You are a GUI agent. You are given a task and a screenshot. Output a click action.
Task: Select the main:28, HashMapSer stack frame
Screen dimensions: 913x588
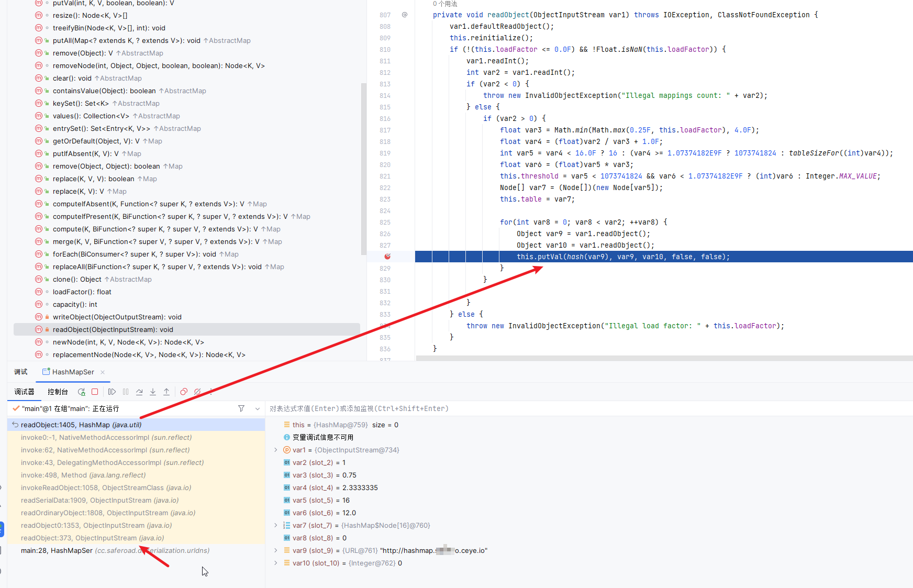136,550
